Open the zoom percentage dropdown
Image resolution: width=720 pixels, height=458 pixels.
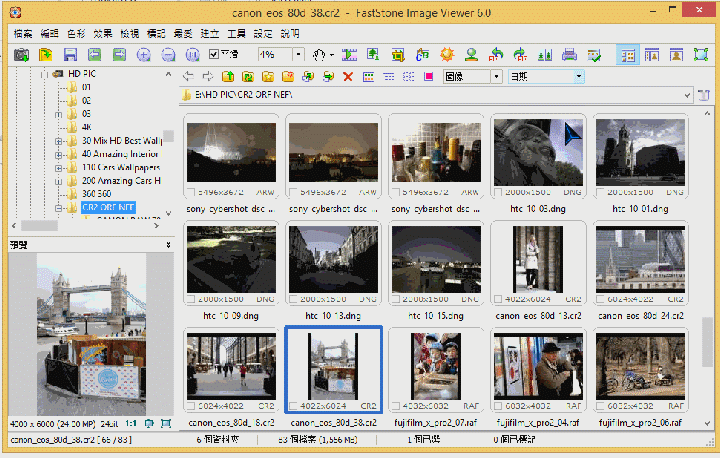click(x=298, y=55)
